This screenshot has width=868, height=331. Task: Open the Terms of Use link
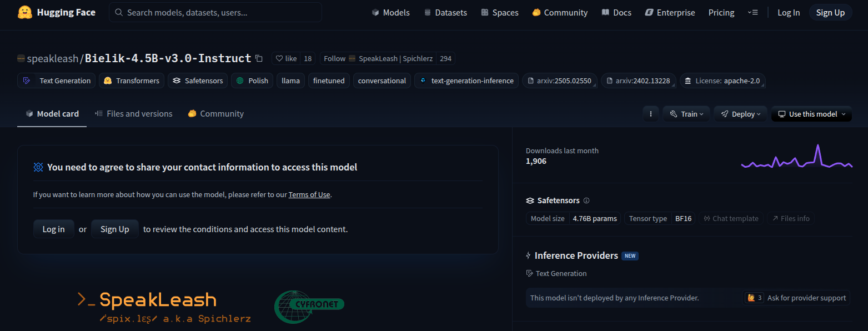click(309, 194)
